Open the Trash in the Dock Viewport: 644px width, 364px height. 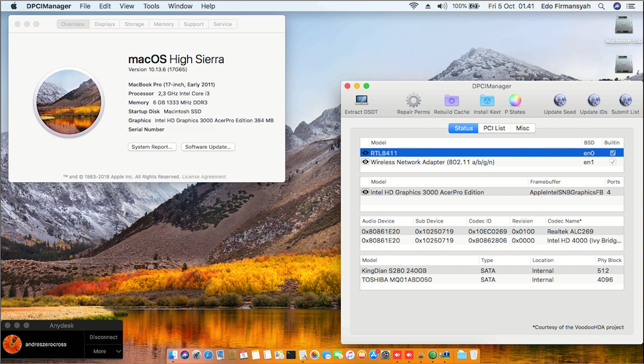(x=474, y=355)
